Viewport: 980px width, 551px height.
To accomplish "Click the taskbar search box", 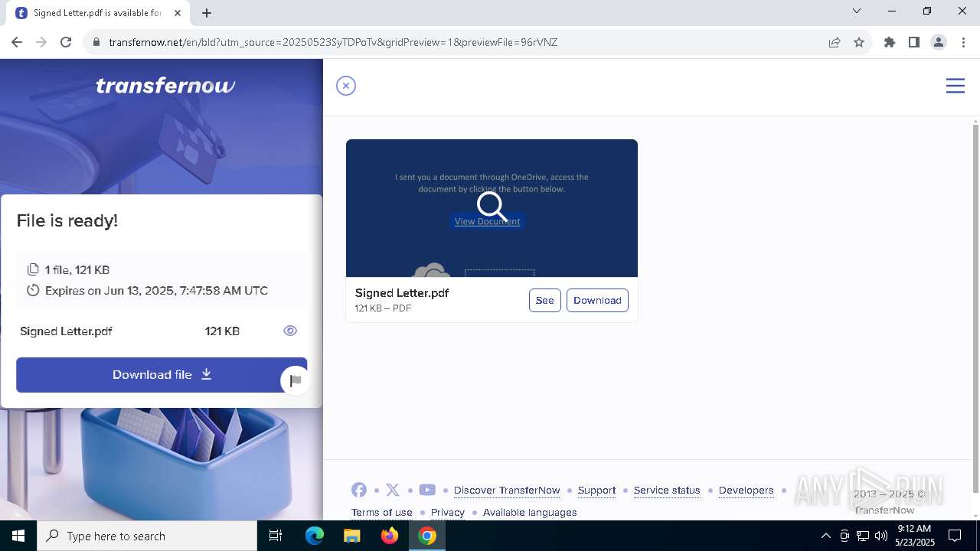I will click(147, 536).
